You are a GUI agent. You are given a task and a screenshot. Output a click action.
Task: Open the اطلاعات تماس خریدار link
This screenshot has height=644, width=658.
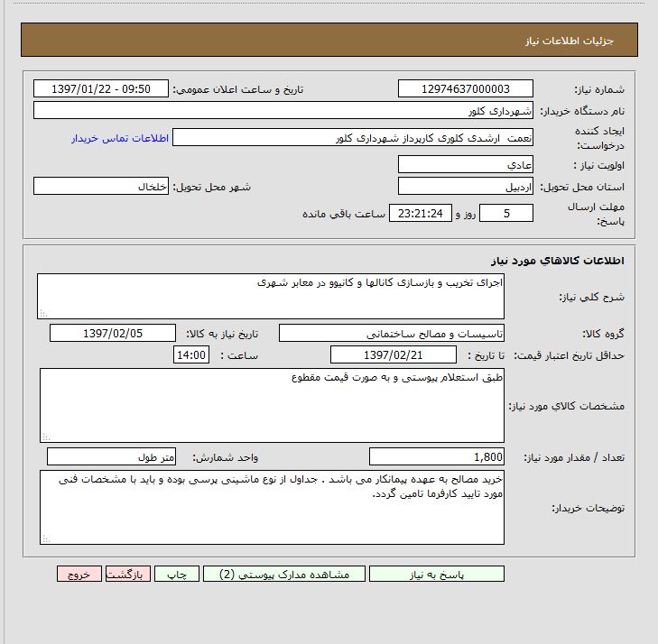coord(120,138)
